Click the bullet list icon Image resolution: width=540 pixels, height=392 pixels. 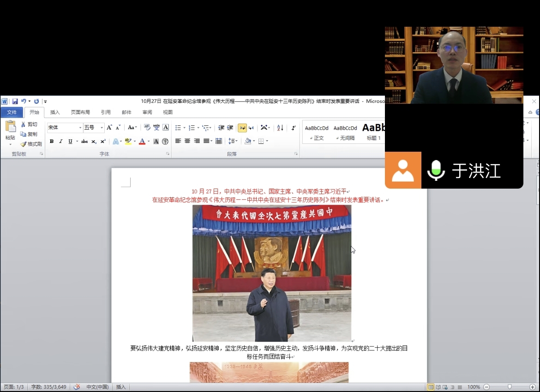tap(178, 128)
